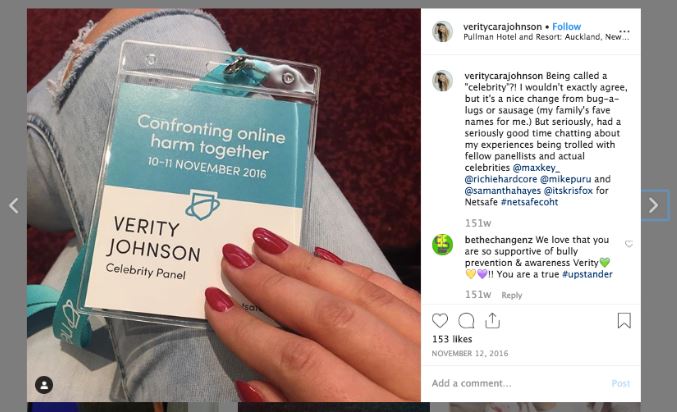The width and height of the screenshot is (677, 412).
Task: Go to the next post arrow
Action: (654, 205)
